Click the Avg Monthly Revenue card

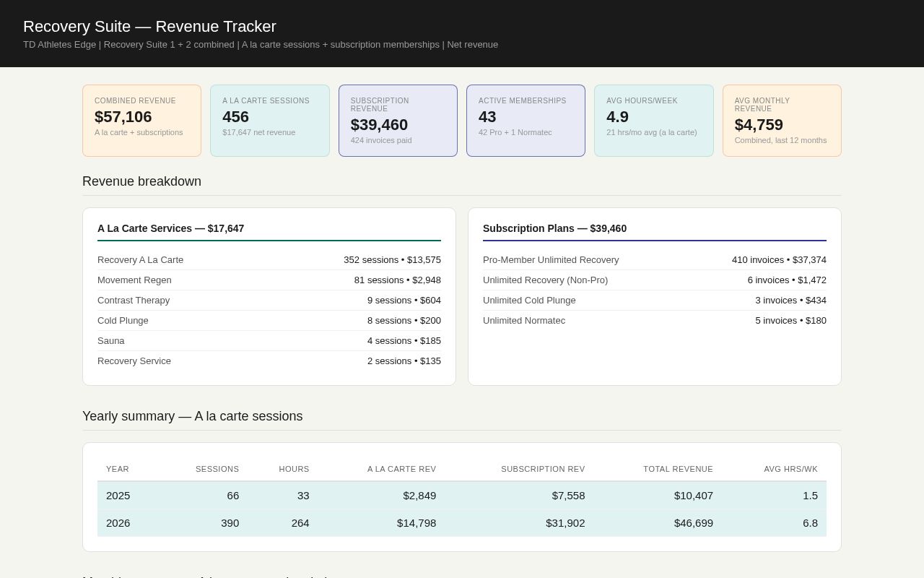pyautogui.click(x=782, y=121)
